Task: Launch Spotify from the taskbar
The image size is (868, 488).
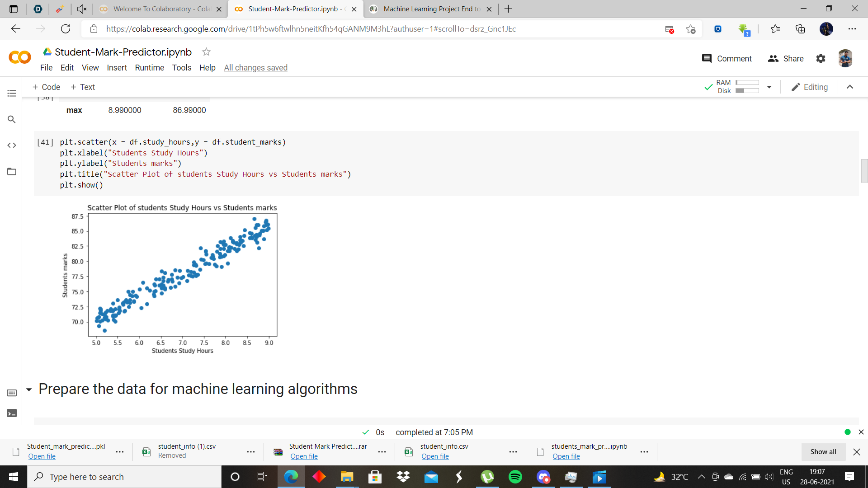Action: 515,477
